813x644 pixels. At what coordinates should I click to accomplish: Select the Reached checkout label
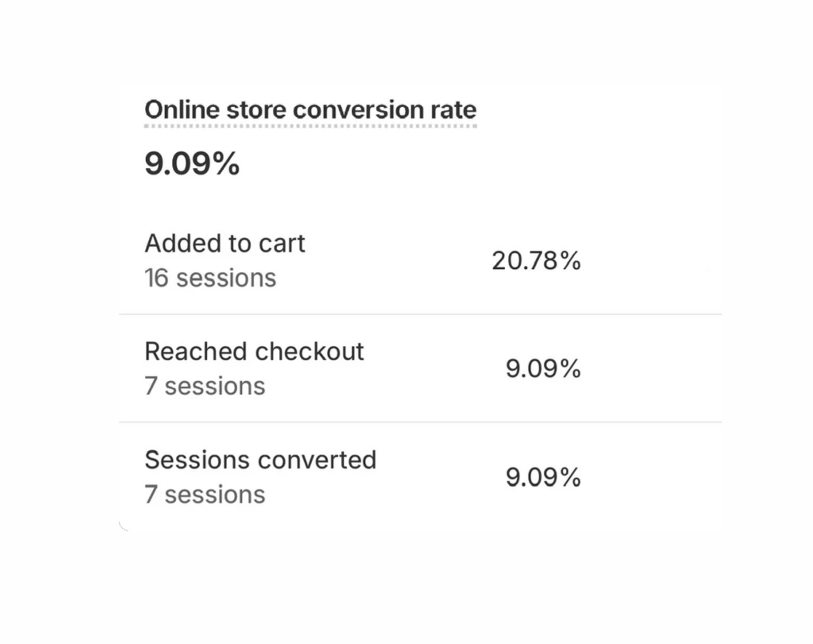tap(254, 351)
